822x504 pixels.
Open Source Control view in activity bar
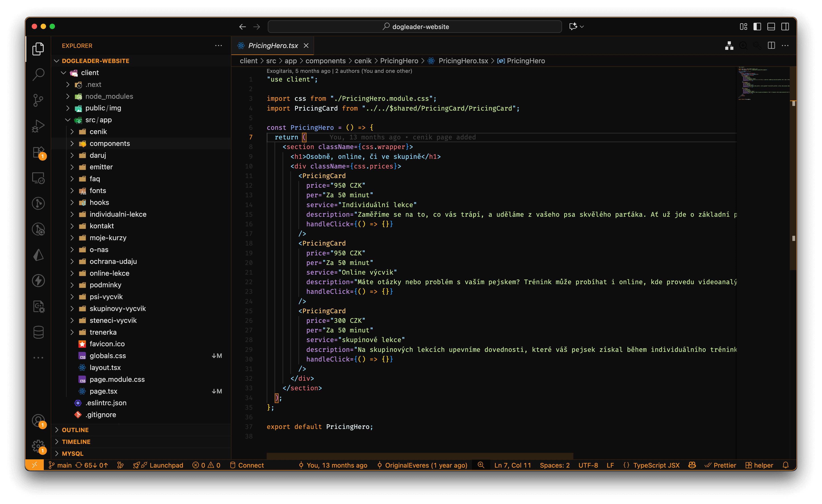point(38,100)
